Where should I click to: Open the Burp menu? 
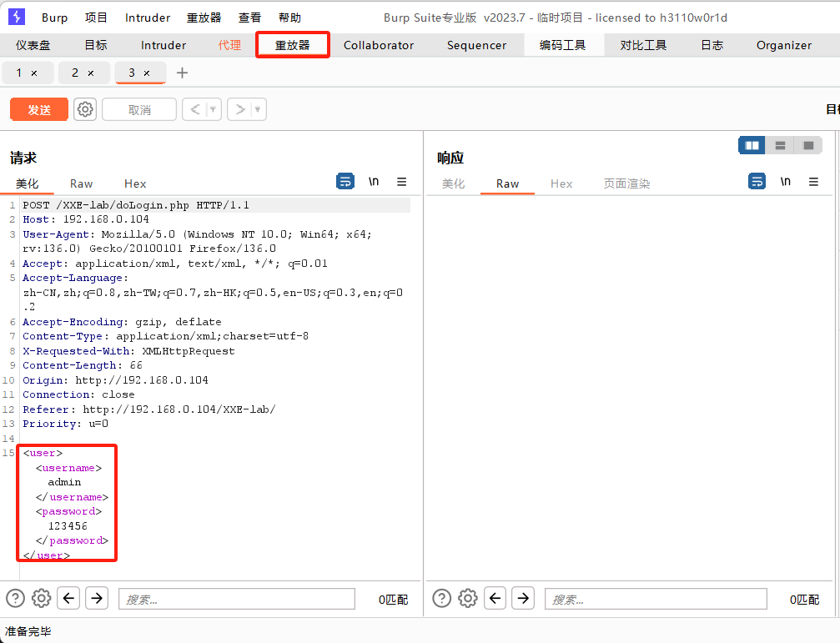(x=55, y=18)
